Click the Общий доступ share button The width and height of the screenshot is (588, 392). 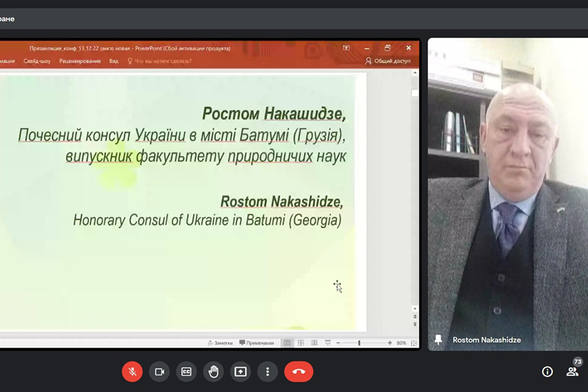coord(388,61)
